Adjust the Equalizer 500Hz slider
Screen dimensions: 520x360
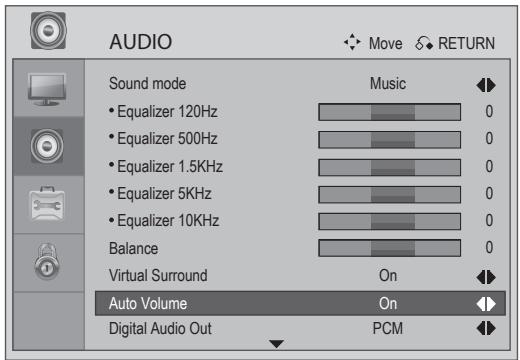coord(390,139)
